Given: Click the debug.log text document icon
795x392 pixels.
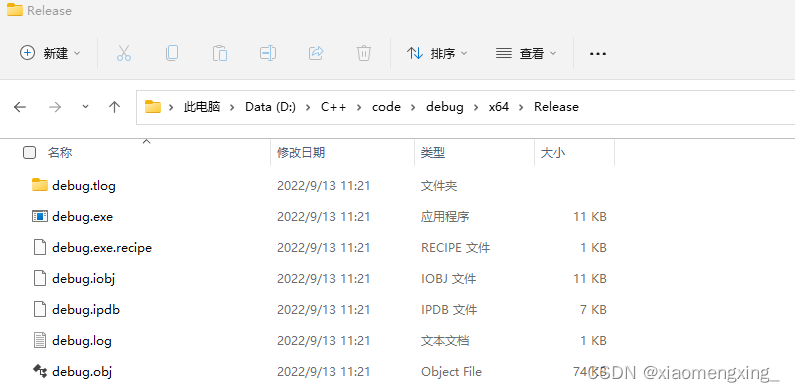Looking at the screenshot, I should [x=40, y=340].
